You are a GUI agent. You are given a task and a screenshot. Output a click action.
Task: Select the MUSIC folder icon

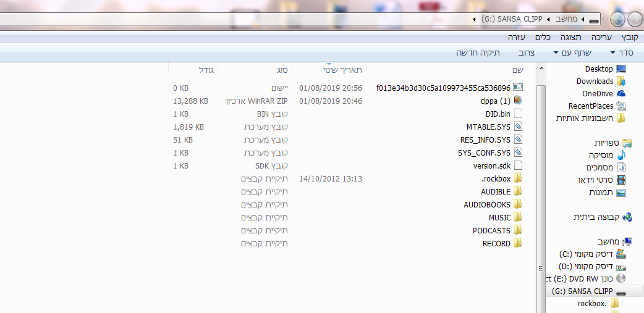pyautogui.click(x=518, y=217)
